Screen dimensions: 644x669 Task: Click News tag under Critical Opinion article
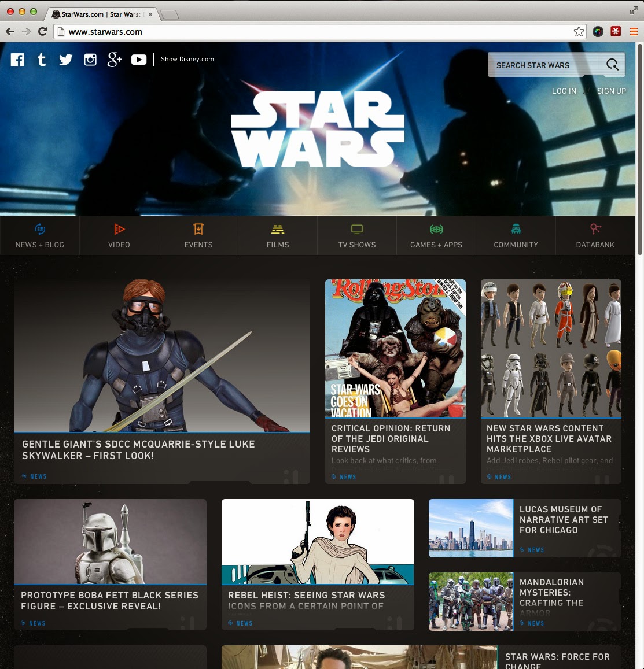pos(344,477)
